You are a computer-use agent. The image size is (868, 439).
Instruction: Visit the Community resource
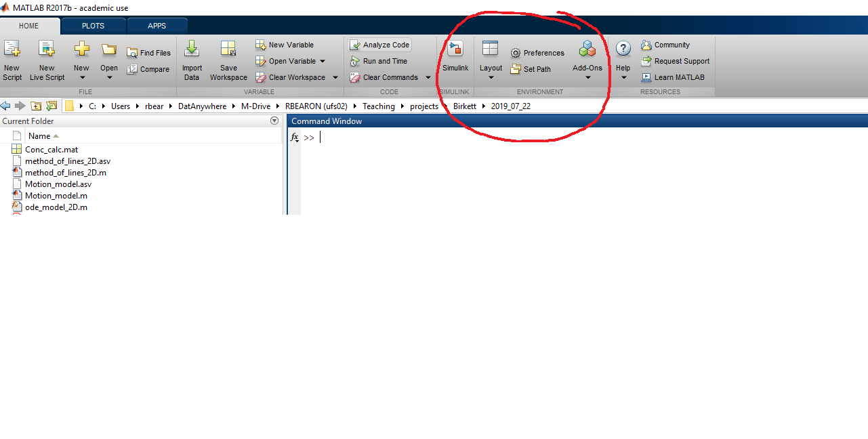click(665, 45)
